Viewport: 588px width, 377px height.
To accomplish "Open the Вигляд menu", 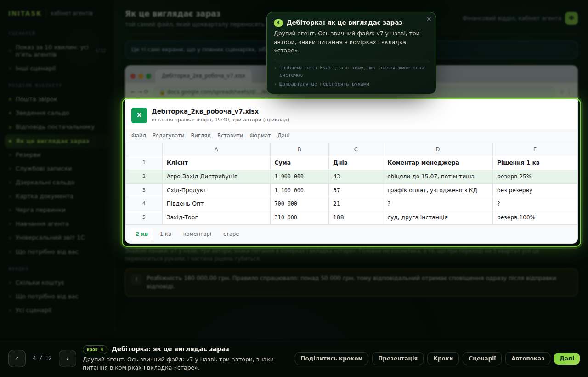I will click(x=201, y=136).
